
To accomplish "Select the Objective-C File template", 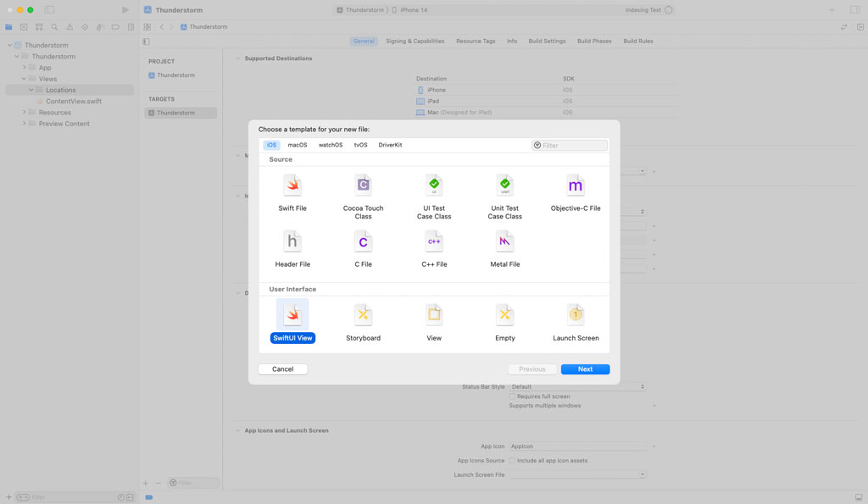I will 576,186.
